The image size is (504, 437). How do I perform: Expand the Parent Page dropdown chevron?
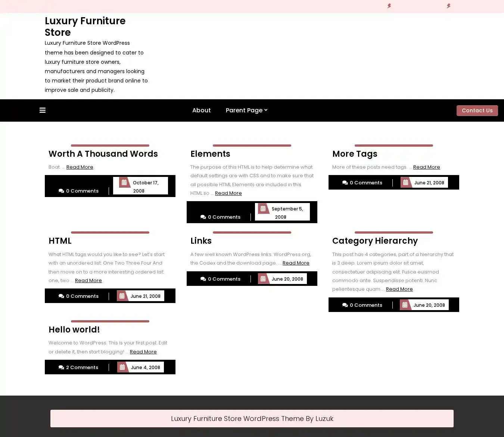click(266, 110)
